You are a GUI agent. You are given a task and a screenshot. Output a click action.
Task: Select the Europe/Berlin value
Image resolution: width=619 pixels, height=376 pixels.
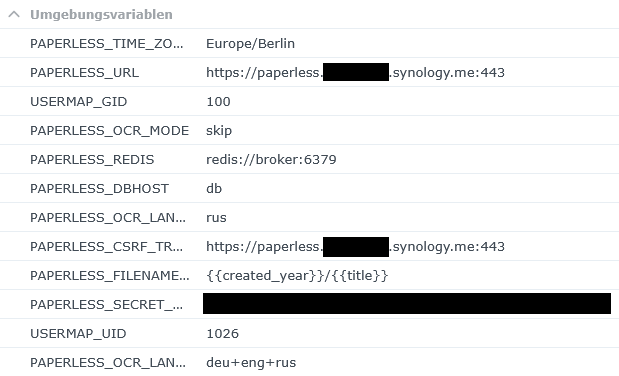click(x=250, y=43)
